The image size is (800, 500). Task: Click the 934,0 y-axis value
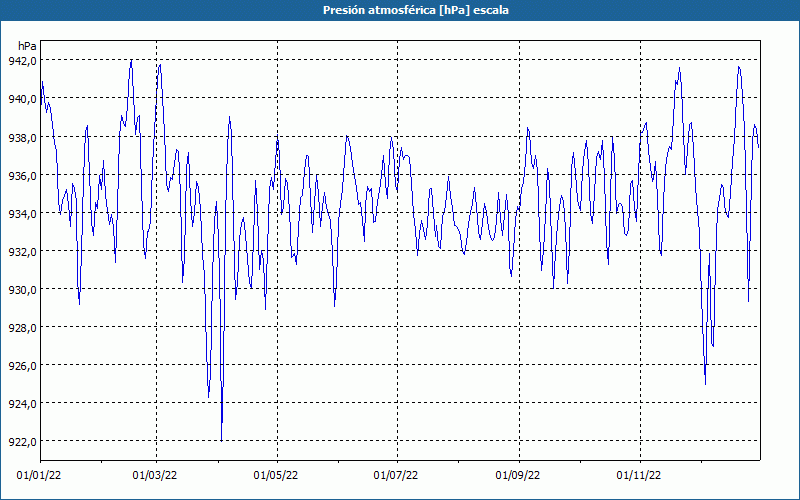(x=22, y=213)
